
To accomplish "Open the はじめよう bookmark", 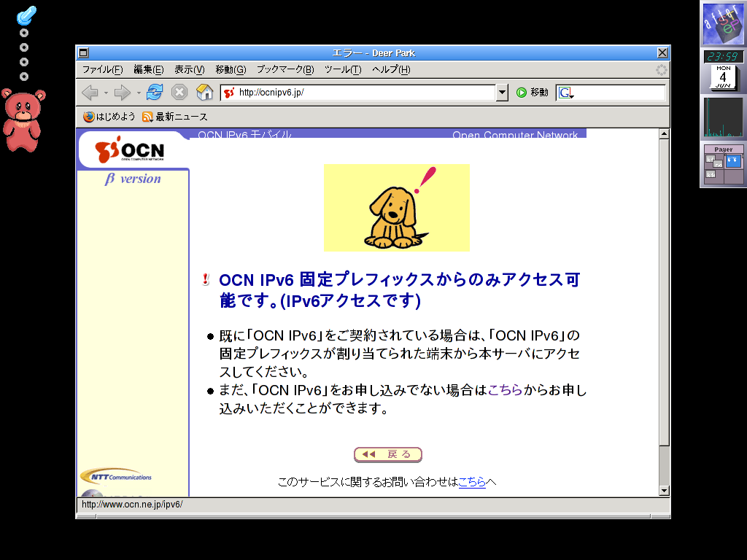I will (x=109, y=117).
